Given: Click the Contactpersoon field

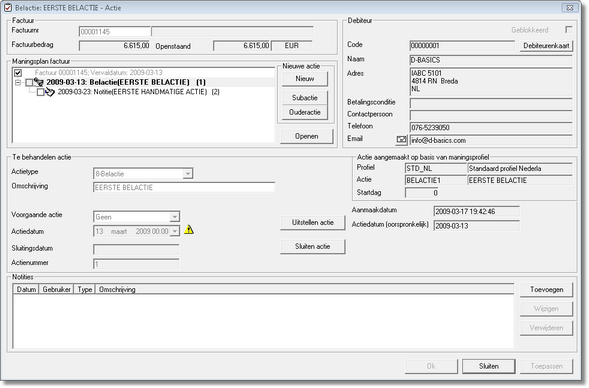Looking at the screenshot, I should (x=491, y=115).
